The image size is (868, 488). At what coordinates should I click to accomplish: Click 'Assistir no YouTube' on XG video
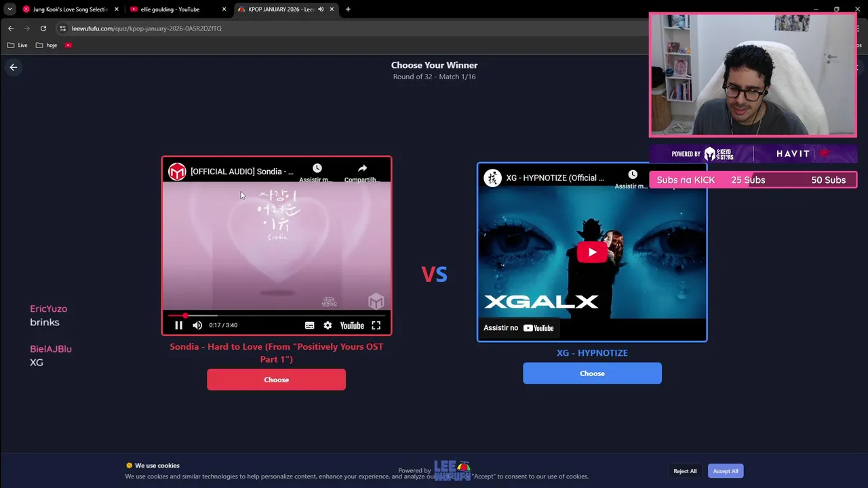[519, 328]
